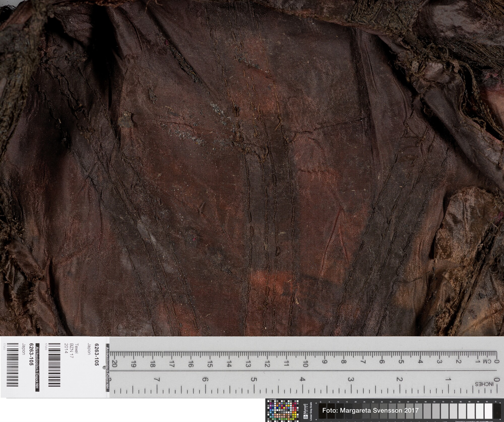Click the 'Foto: Margareta Svensson 2017' caption
The height and width of the screenshot is (422, 504).
click(370, 410)
